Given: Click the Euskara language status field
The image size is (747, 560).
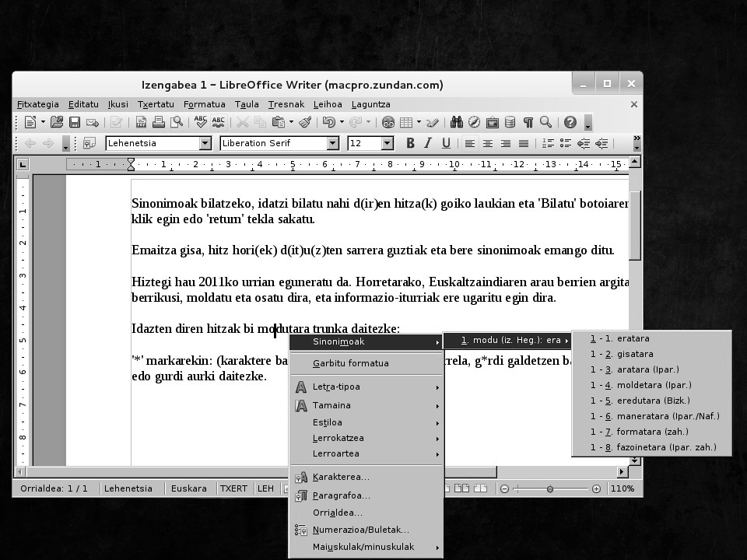Looking at the screenshot, I should point(188,488).
